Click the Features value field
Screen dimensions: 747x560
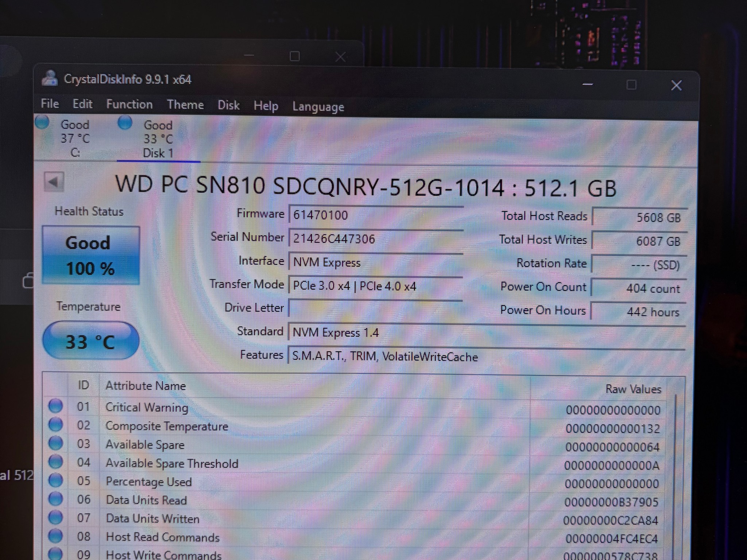(487, 356)
